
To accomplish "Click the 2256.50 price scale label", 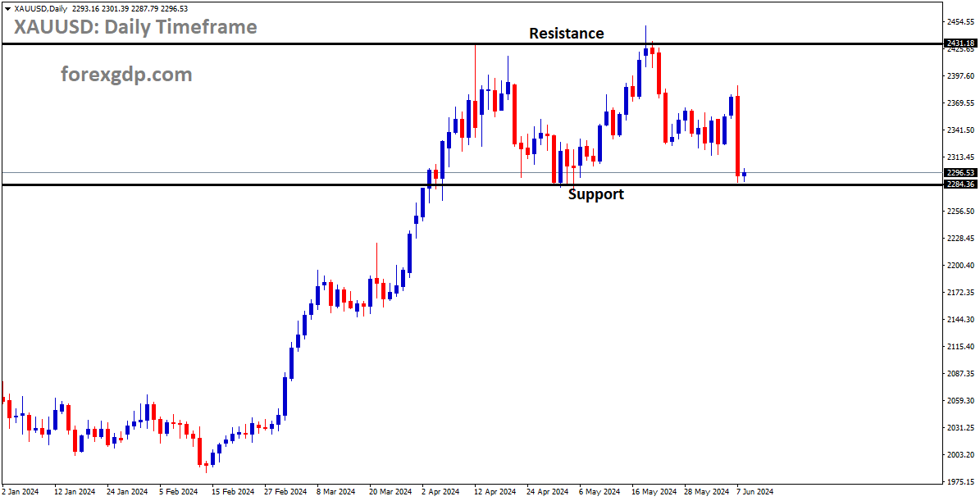I will click(960, 212).
